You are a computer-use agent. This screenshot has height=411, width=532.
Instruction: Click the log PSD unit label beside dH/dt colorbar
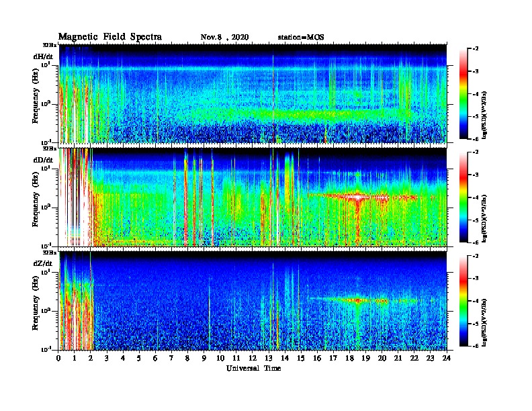coord(484,115)
